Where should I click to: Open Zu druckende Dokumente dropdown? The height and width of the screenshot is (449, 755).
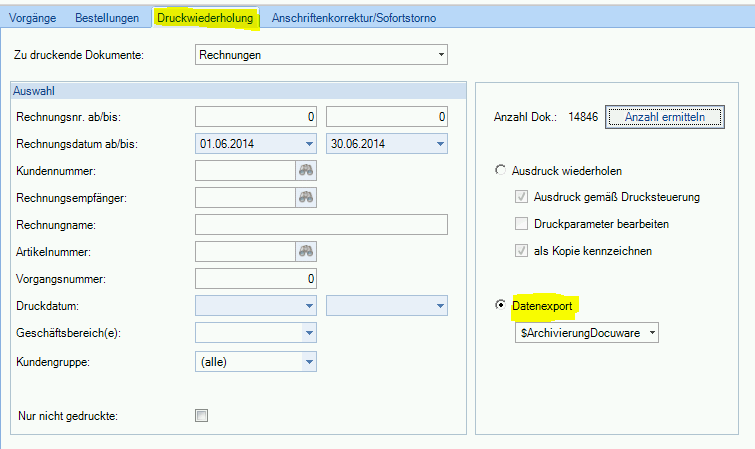pyautogui.click(x=439, y=55)
